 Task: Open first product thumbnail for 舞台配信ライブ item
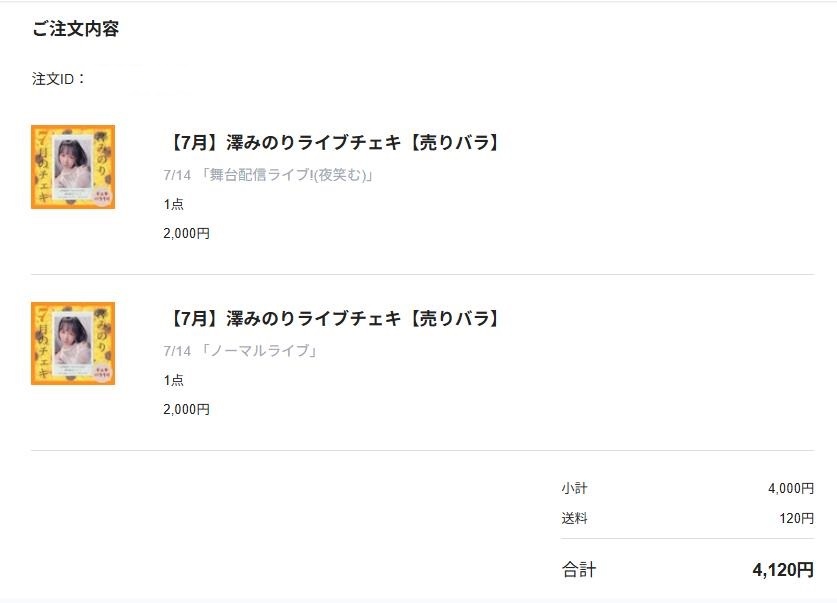click(73, 167)
